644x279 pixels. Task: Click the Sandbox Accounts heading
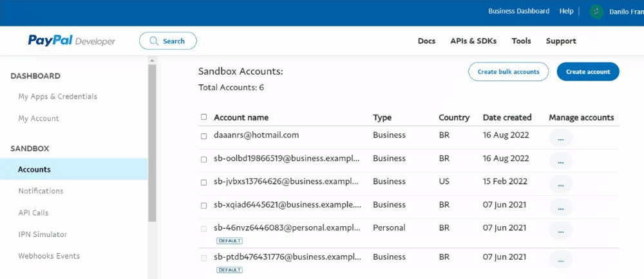click(241, 72)
